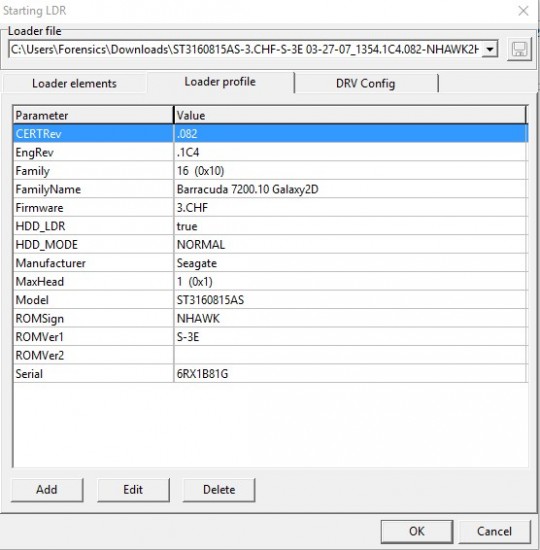Image resolution: width=540 pixels, height=550 pixels.
Task: Click the 6RX1B81G serial value
Action: pyautogui.click(x=351, y=374)
